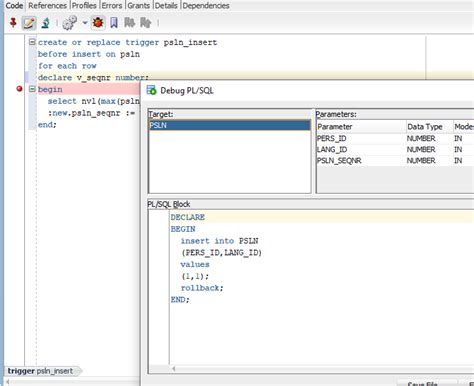Click the 'select nvl(max(' code line
The width and height of the screenshot is (474, 386).
coord(93,101)
